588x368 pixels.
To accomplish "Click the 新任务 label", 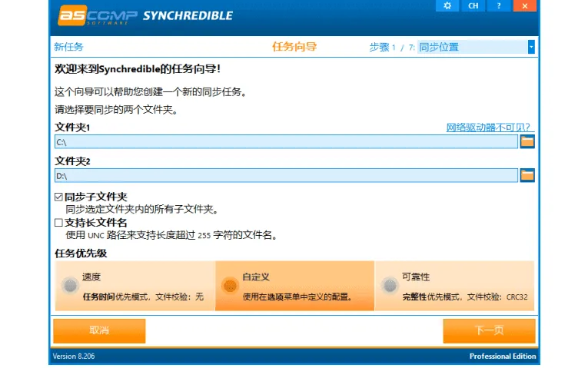I will pos(68,47).
